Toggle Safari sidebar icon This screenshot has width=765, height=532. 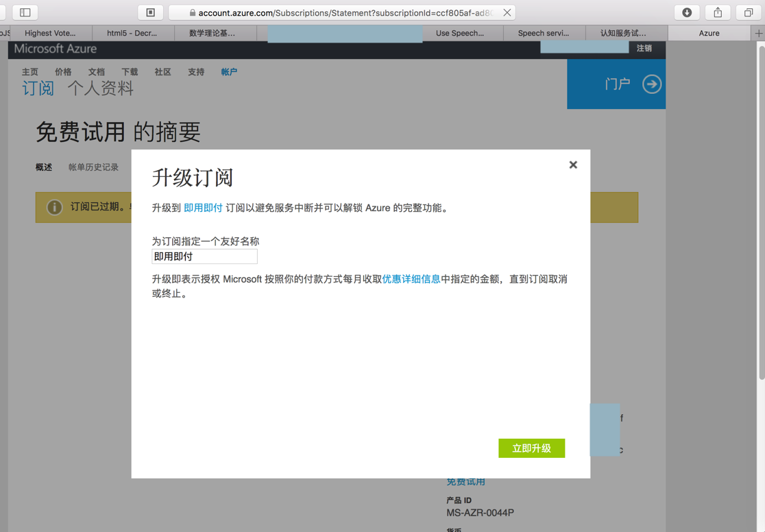(x=25, y=12)
